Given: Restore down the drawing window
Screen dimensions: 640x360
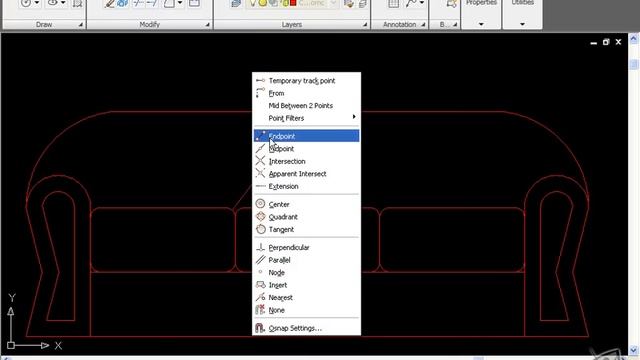Looking at the screenshot, I should click(x=606, y=42).
